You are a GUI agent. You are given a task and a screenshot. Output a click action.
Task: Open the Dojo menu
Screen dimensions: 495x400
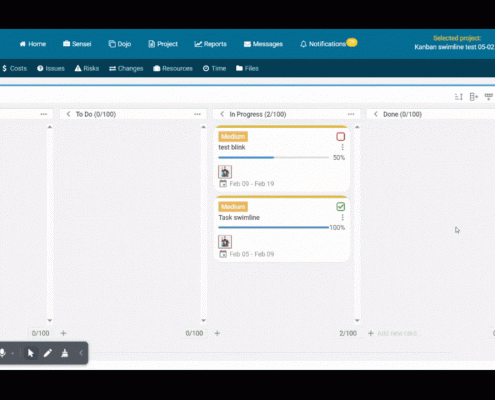pos(120,44)
